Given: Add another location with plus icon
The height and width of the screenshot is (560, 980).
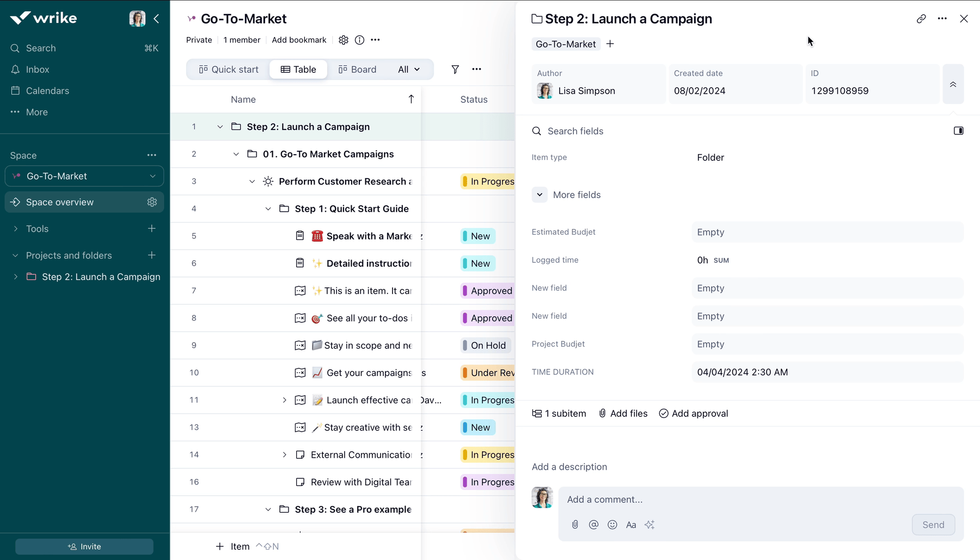Looking at the screenshot, I should (x=610, y=44).
